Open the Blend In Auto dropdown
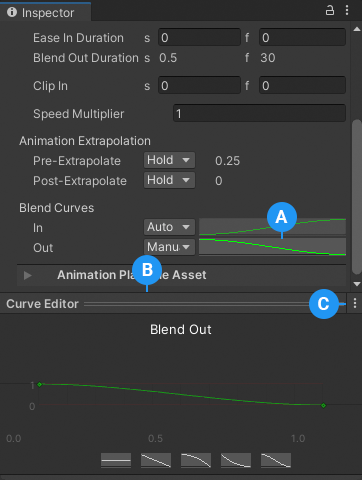The height and width of the screenshot is (480, 362). click(x=169, y=227)
